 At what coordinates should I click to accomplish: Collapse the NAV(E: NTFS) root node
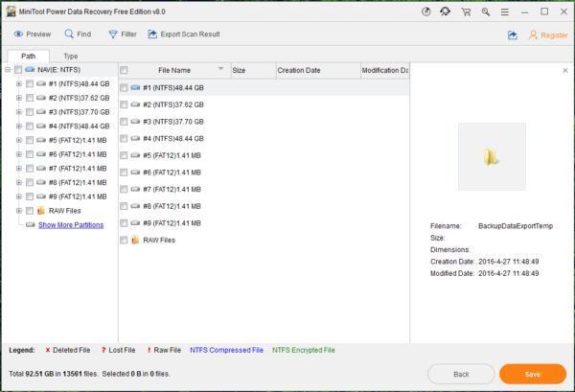pos(8,69)
